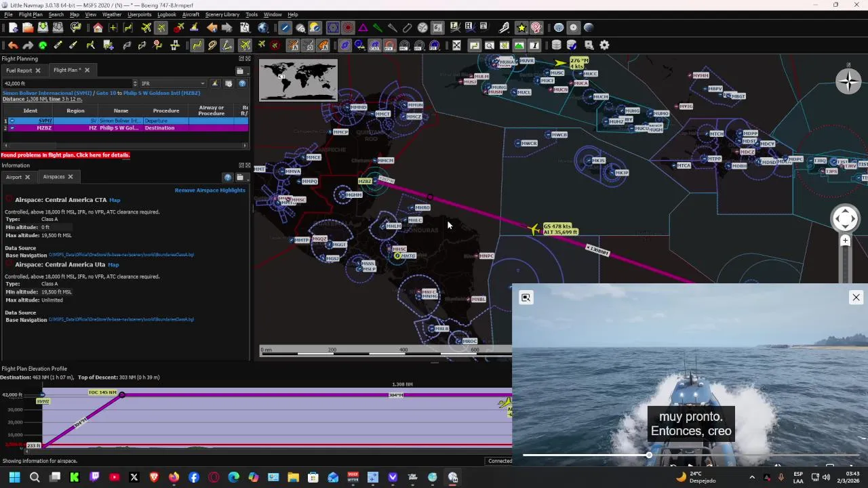Click the Windows Start button

[14, 477]
